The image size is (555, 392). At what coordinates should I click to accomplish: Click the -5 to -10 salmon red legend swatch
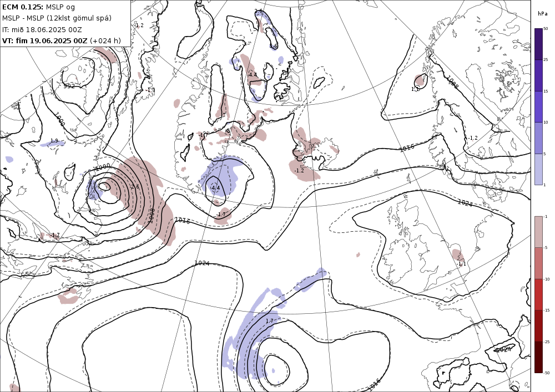pos(538,263)
